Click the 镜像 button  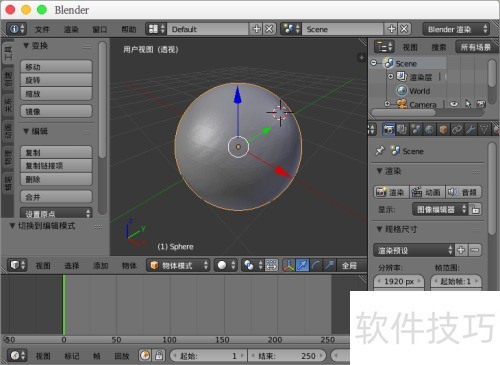pyautogui.click(x=56, y=111)
